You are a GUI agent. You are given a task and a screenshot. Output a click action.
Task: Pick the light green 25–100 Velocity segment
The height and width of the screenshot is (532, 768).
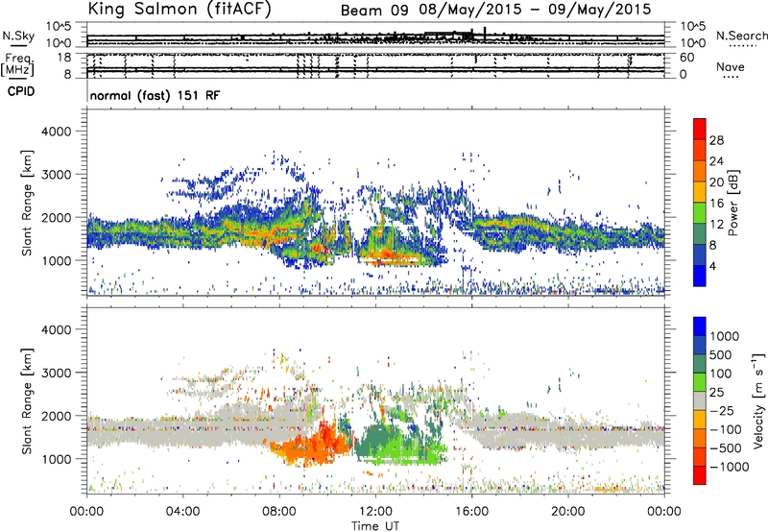[700, 382]
